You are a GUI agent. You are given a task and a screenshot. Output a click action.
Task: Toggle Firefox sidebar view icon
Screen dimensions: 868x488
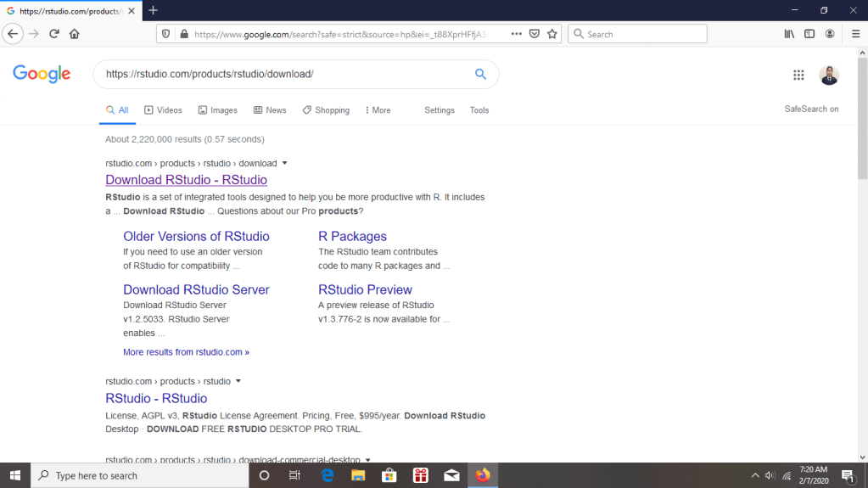click(809, 34)
